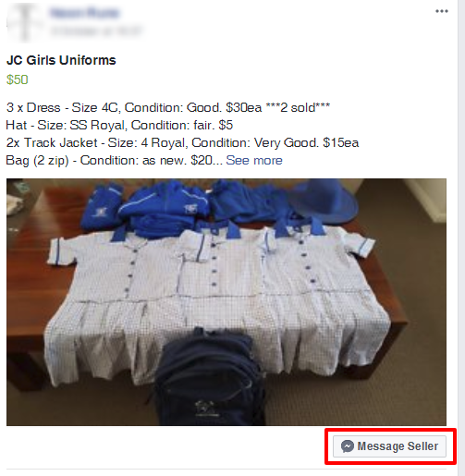Open the three-dot post options menu
Viewport: 465px width, 476px height.
click(441, 11)
